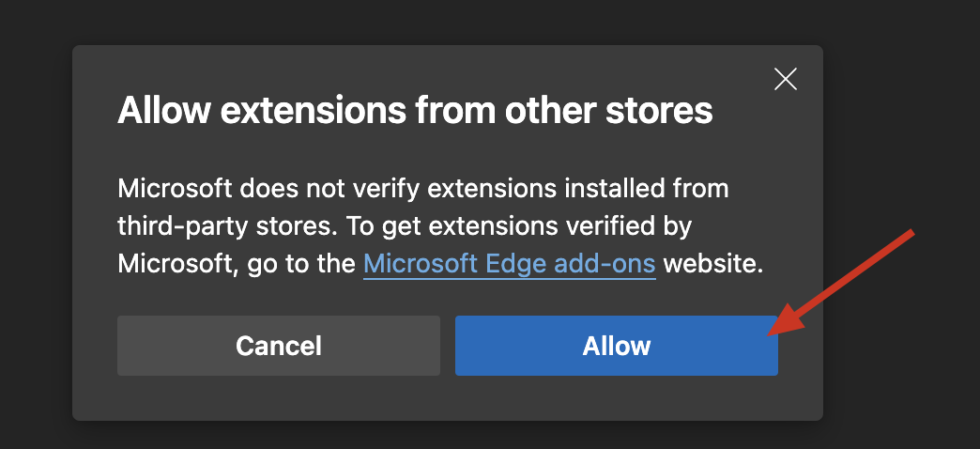Choose Cancel to reject other stores
This screenshot has height=449, width=980.
click(278, 346)
